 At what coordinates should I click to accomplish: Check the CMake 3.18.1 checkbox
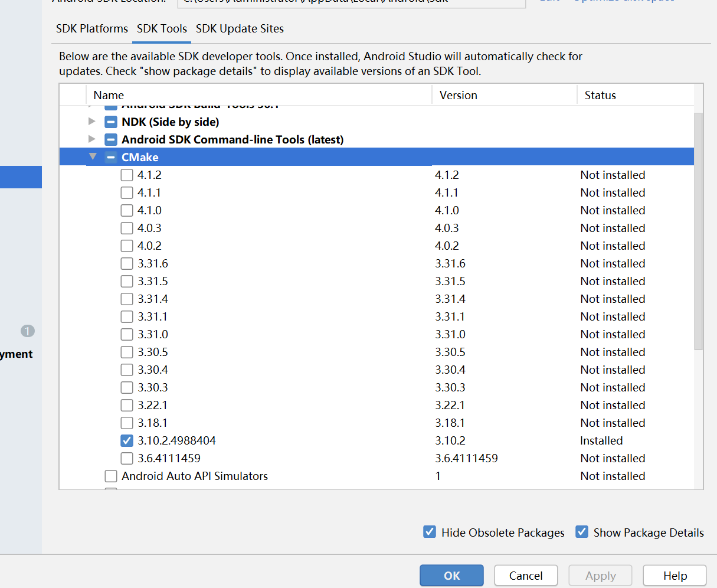127,423
